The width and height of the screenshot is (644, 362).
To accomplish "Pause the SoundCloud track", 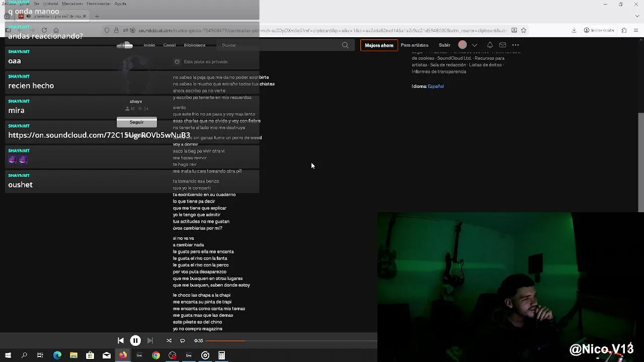I will [135, 340].
